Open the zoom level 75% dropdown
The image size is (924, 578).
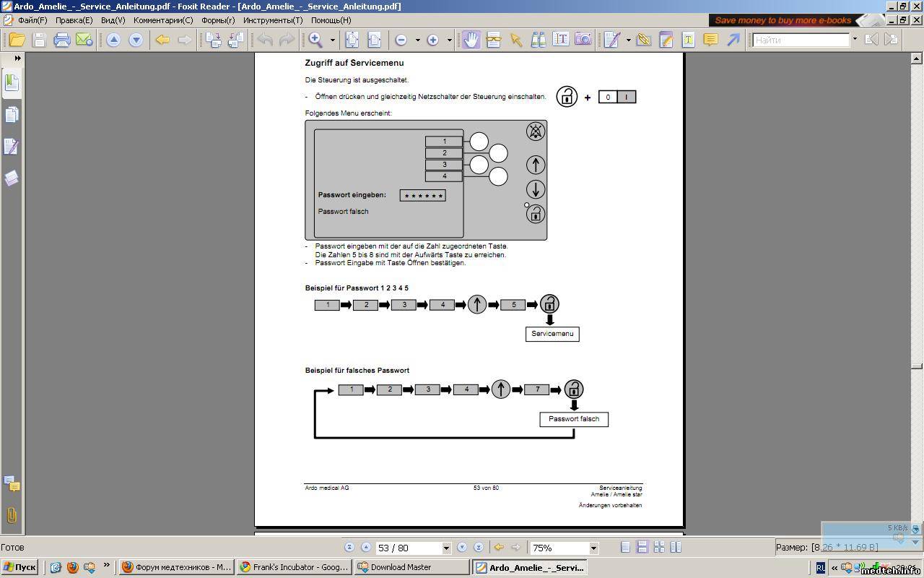(x=593, y=548)
